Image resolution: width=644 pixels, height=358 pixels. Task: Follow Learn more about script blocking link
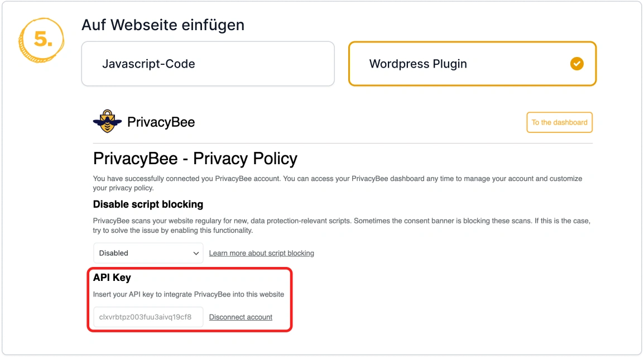coord(261,253)
